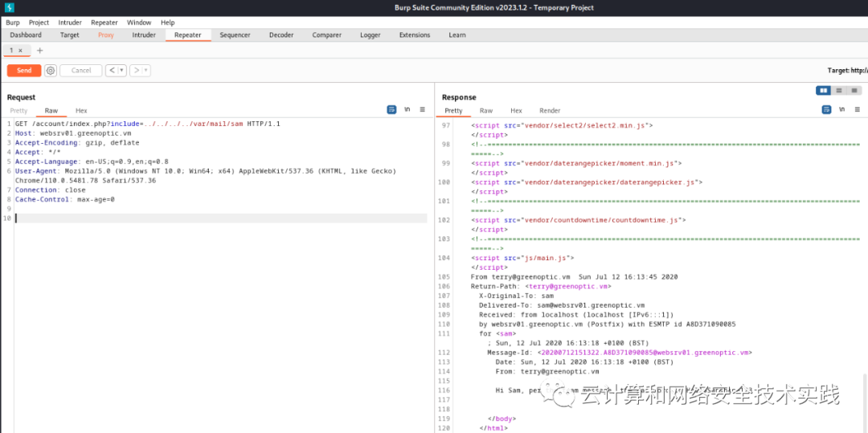
Task: Click the select2.min.js script line
Action: (562, 125)
